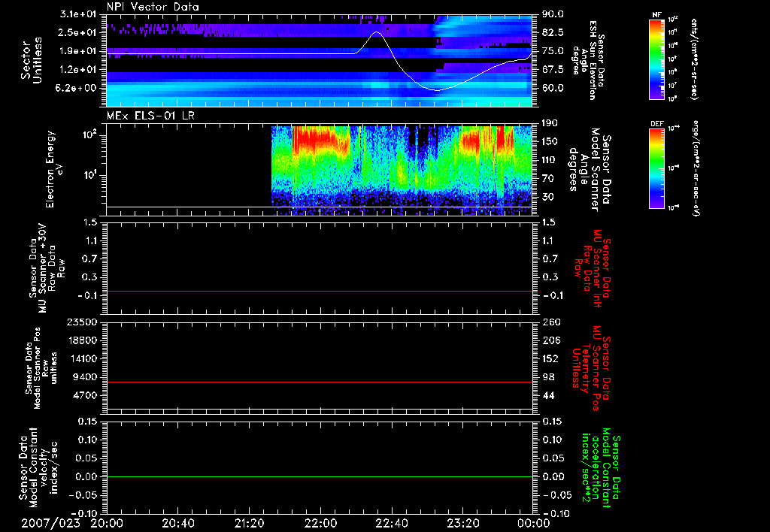
Task: Click the 90.0 tick on sun elevation axis
Action: (553, 14)
